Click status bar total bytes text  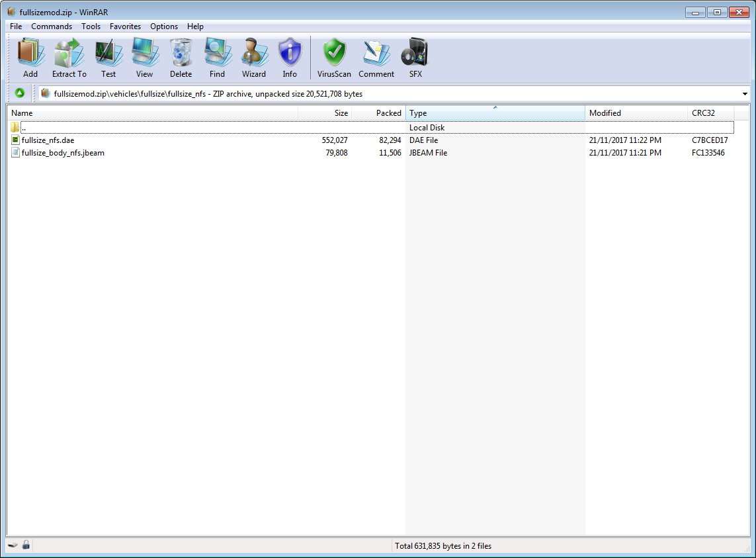coord(443,546)
